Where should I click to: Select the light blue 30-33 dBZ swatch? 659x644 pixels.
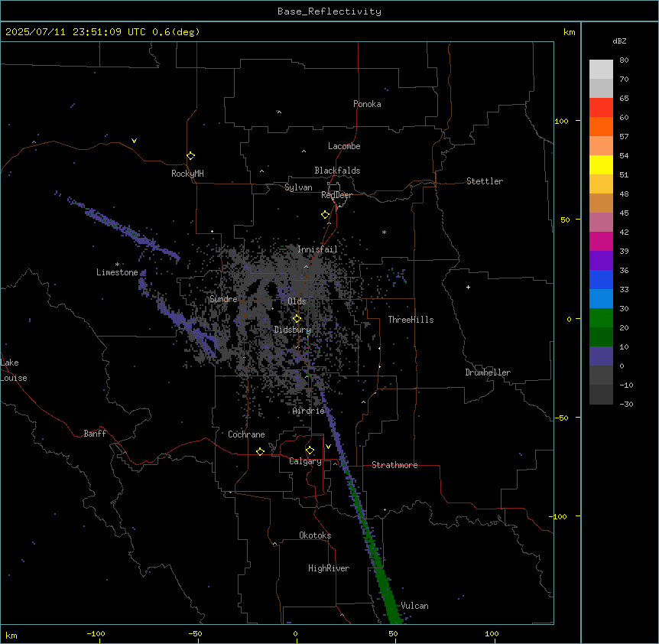pyautogui.click(x=601, y=299)
